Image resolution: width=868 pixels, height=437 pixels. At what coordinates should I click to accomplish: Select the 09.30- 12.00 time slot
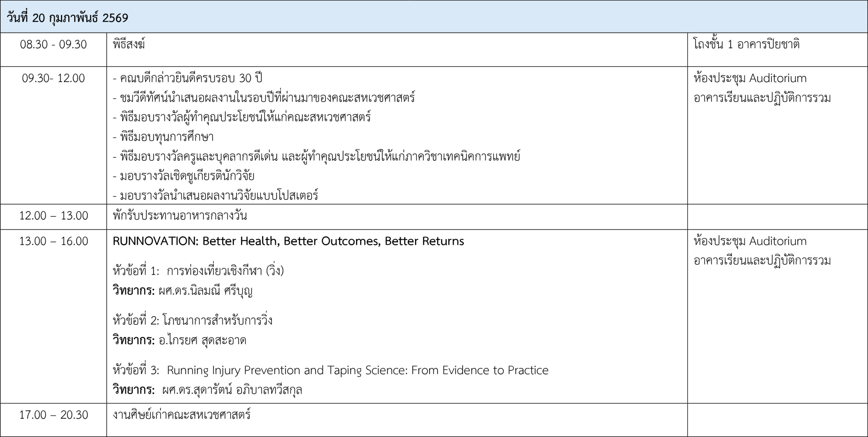(54, 78)
